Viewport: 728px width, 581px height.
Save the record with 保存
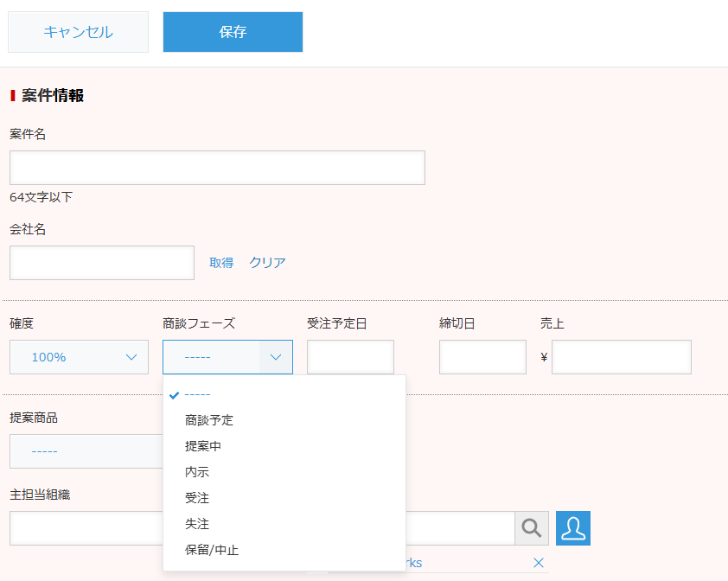click(x=233, y=32)
